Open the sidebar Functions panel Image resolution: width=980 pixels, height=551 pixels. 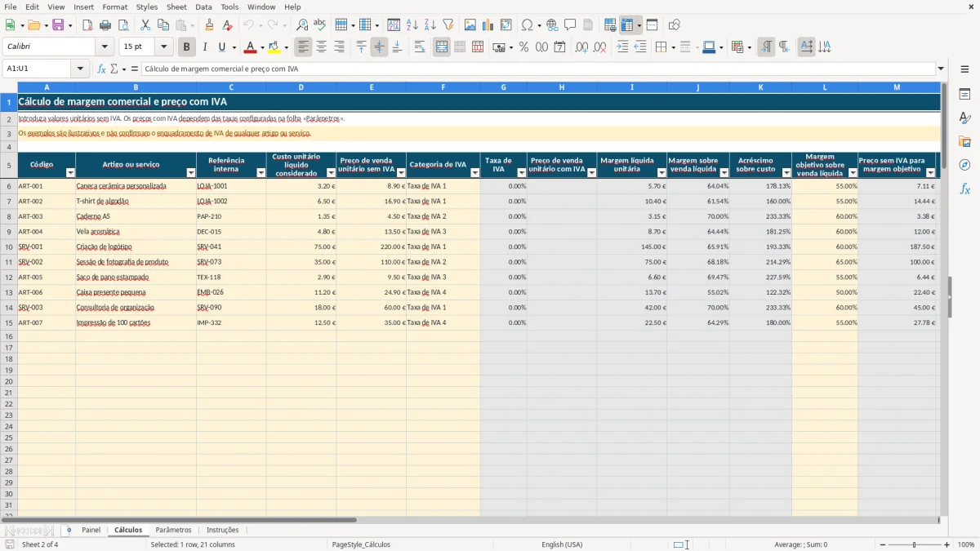click(x=964, y=189)
